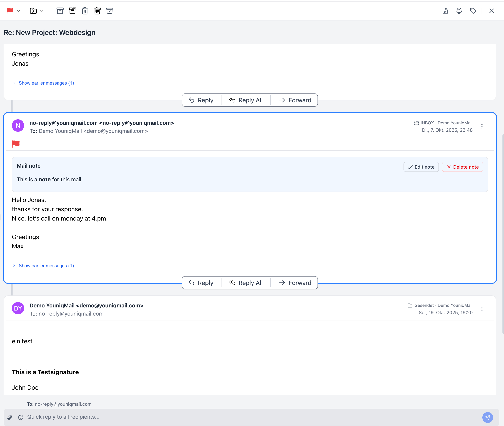Click the snooze bell icon
The height and width of the screenshot is (426, 504).
pos(459,11)
